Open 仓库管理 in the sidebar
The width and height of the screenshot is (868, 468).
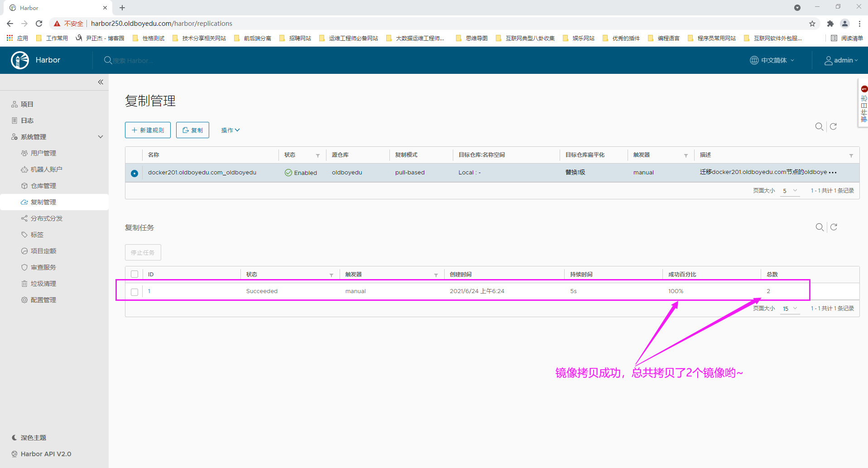pyautogui.click(x=43, y=186)
